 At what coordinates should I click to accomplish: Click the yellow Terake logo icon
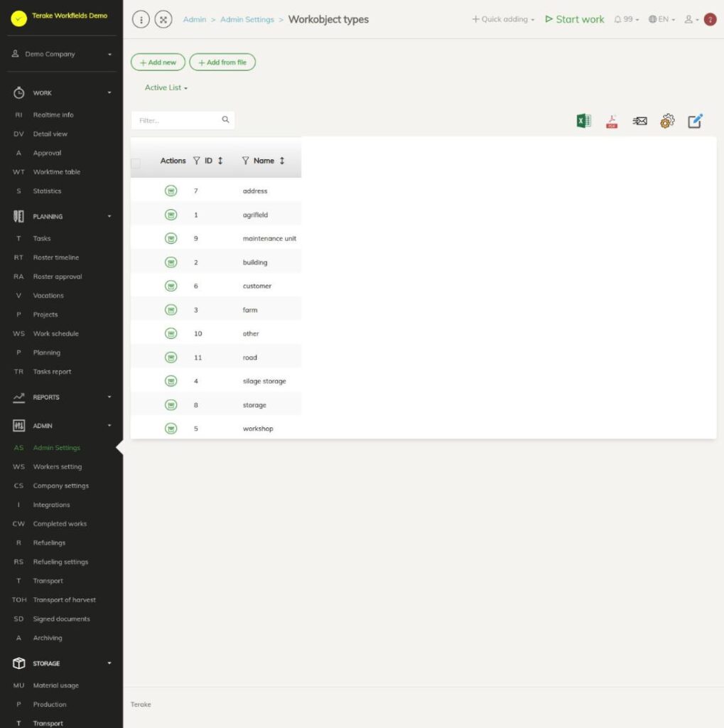[x=18, y=18]
